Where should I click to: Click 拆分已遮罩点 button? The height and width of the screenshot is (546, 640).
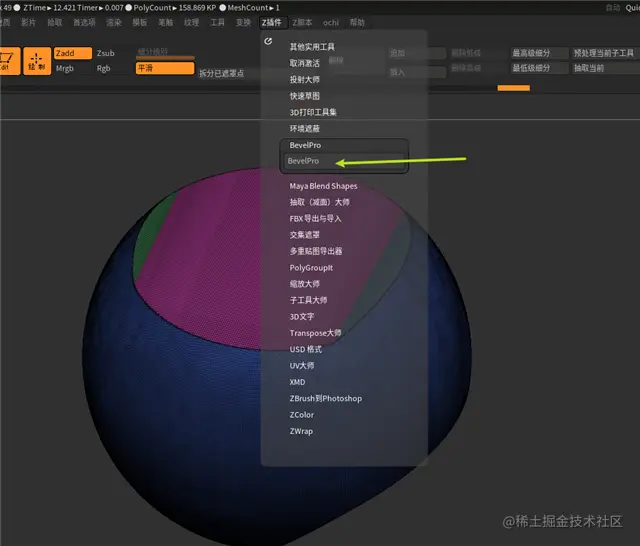(x=222, y=73)
